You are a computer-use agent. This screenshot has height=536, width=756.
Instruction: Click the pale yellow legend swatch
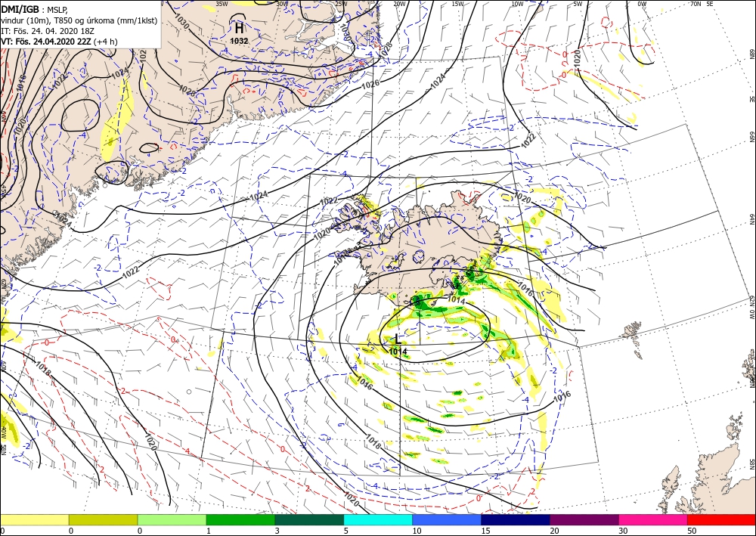[x=34, y=519]
